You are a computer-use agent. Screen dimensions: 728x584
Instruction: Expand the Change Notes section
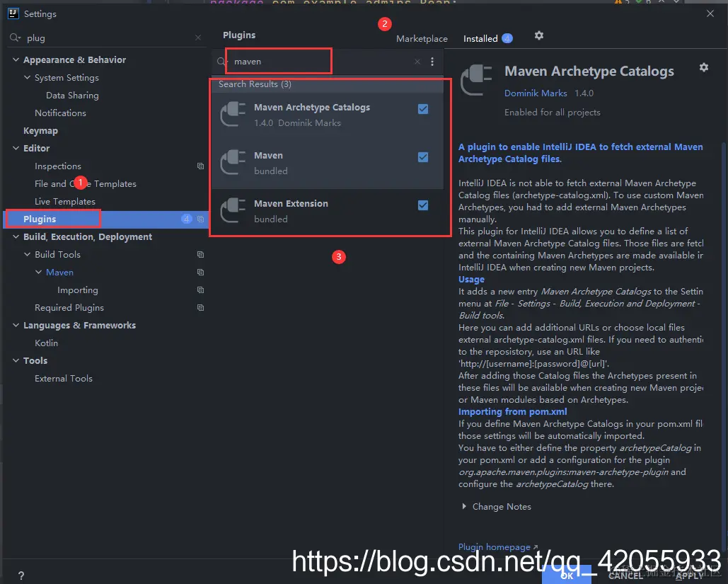click(x=464, y=506)
